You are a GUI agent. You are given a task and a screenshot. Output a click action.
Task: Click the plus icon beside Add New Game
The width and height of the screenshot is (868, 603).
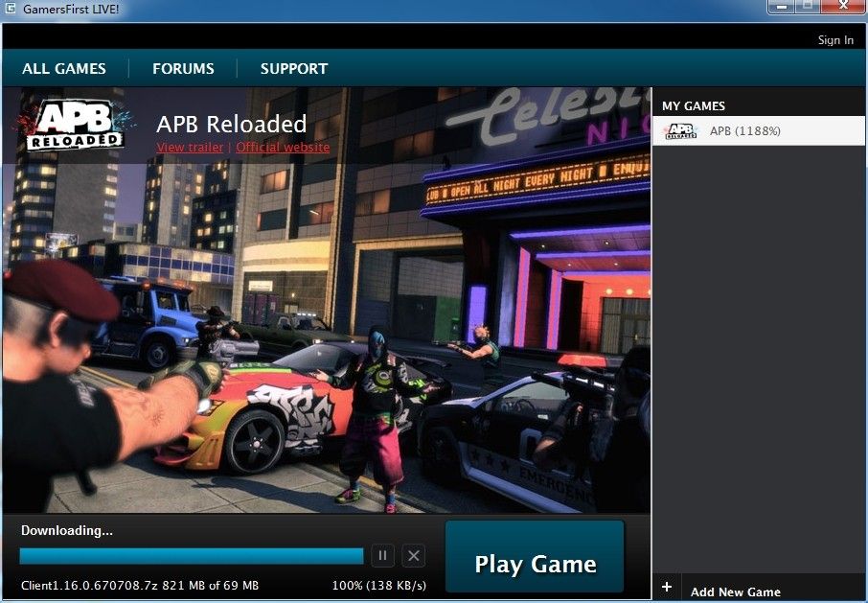point(667,587)
